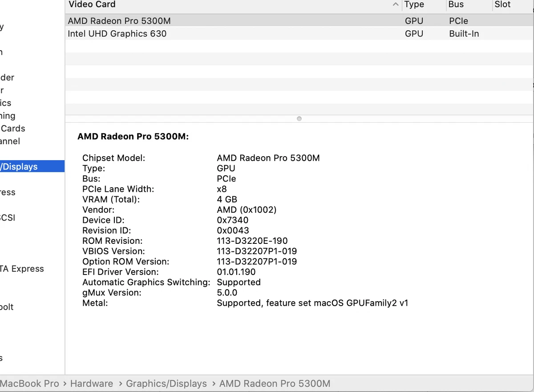Click the Option ROM Version: label
The height and width of the screenshot is (392, 534).
[126, 262]
